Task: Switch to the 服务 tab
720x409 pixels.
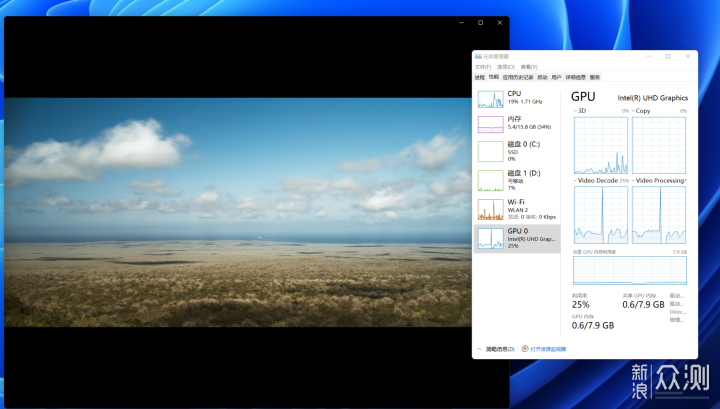Action: [595, 77]
